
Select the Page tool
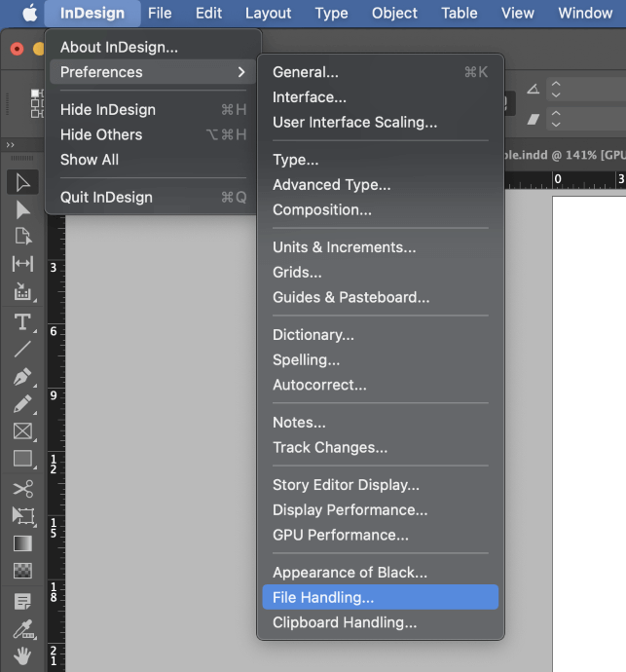[22, 236]
